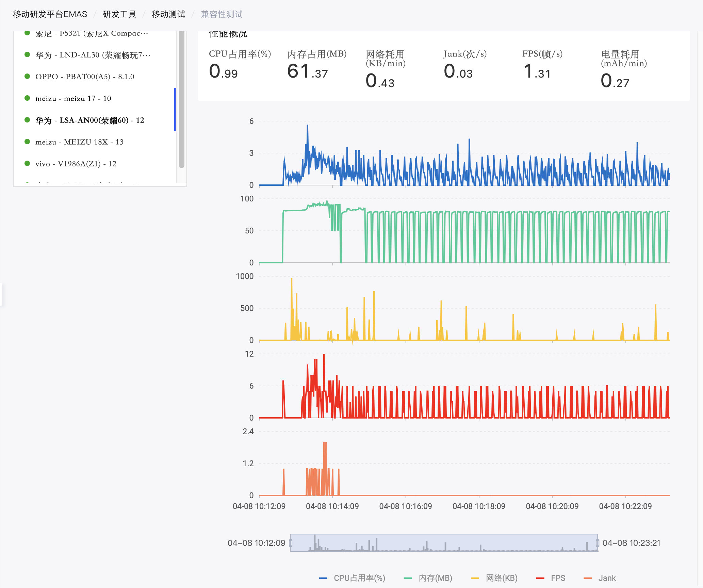Click the middle of the zoom range slider
The image size is (703, 588).
(x=444, y=543)
